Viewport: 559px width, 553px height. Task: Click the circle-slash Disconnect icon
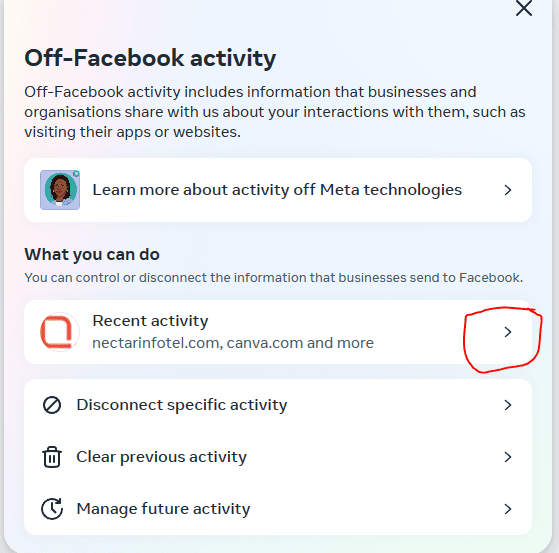point(52,405)
